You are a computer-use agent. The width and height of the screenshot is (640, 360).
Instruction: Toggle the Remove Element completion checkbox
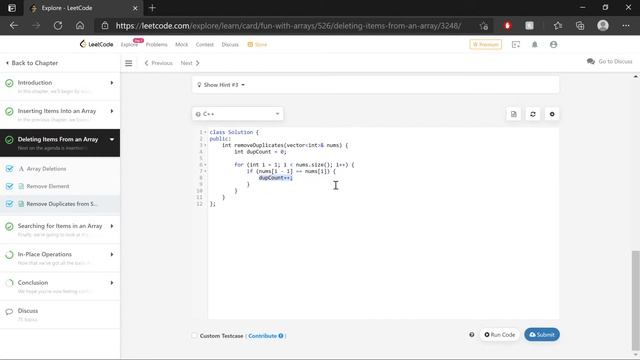(x=9, y=186)
